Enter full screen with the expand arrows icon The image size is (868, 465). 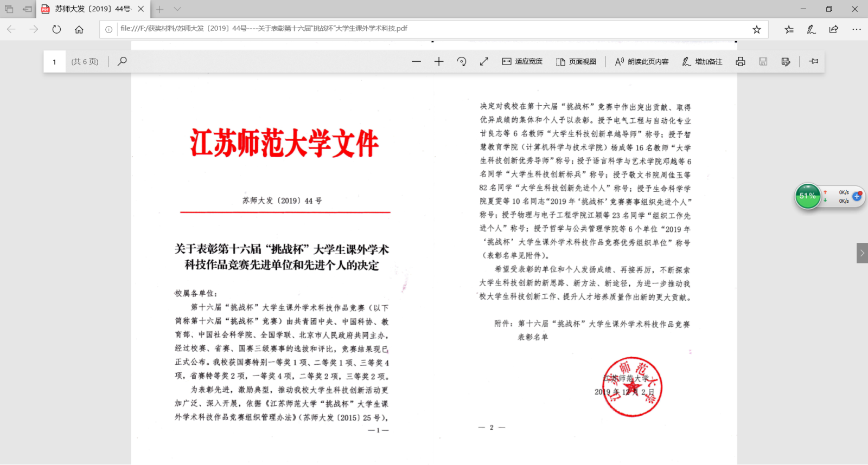(x=484, y=62)
